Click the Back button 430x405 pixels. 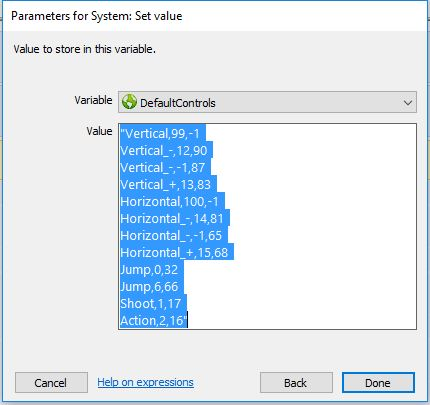[x=296, y=383]
